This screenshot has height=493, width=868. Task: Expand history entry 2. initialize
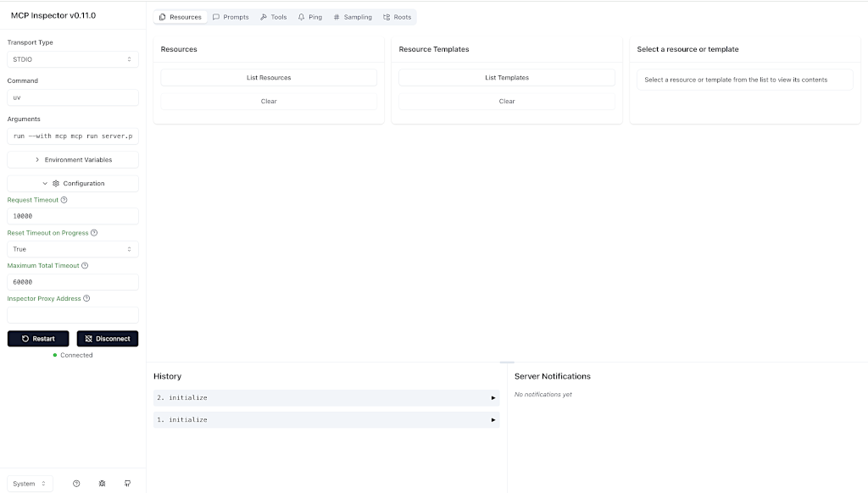pos(326,398)
